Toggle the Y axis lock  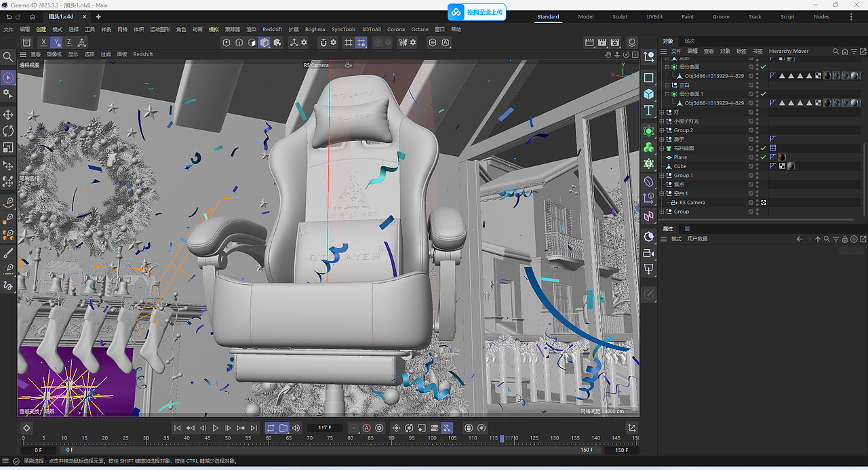tap(56, 42)
